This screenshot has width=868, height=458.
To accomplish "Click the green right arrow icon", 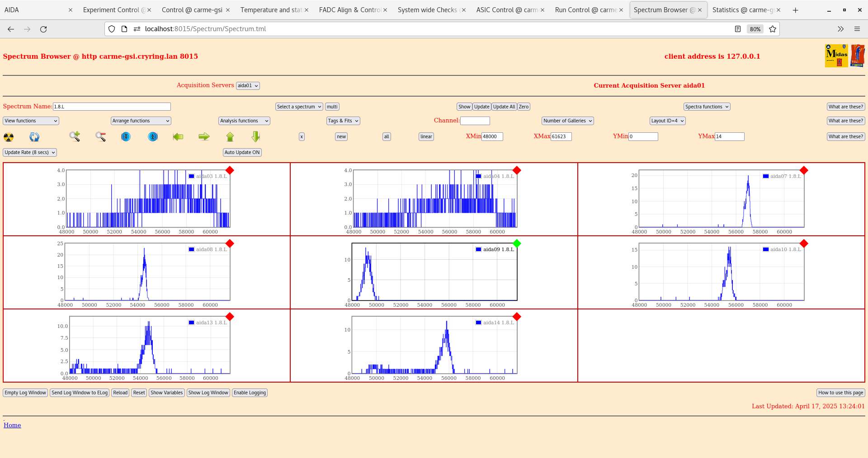I will (204, 136).
